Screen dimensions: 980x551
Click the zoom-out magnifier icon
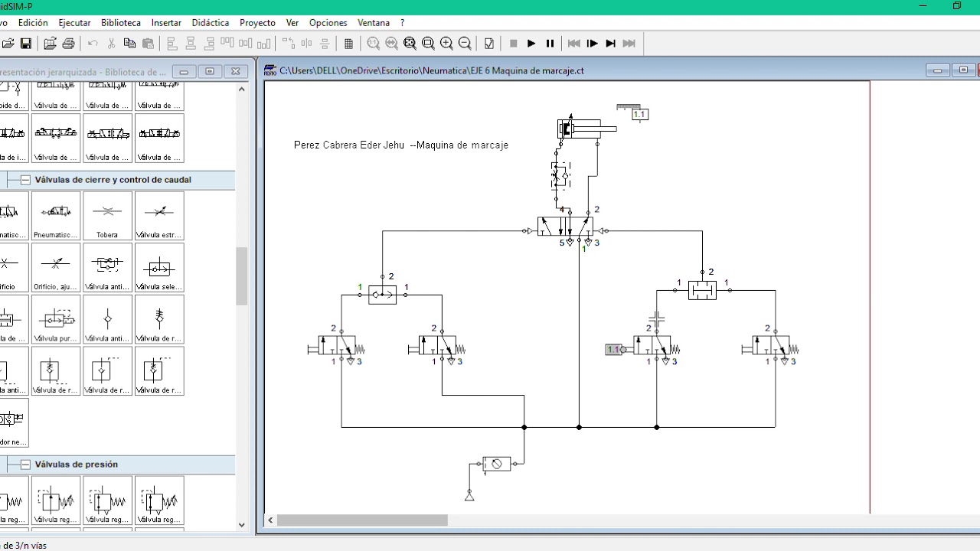(x=465, y=44)
